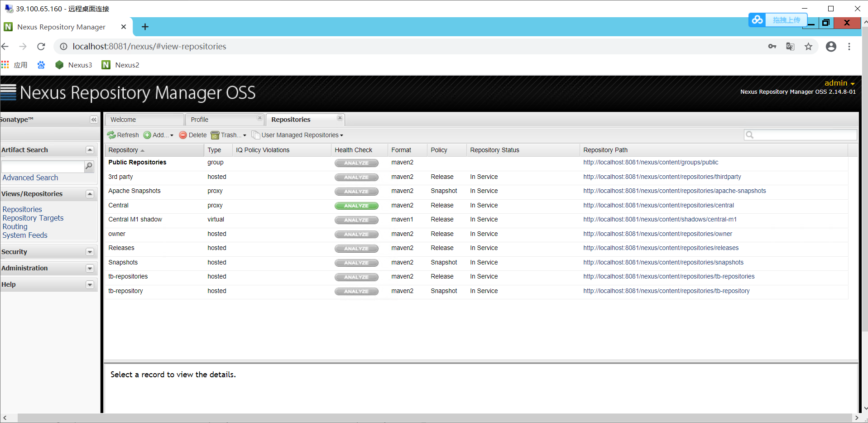Image resolution: width=868 pixels, height=423 pixels.
Task: Close the Profile tab
Action: coord(259,118)
